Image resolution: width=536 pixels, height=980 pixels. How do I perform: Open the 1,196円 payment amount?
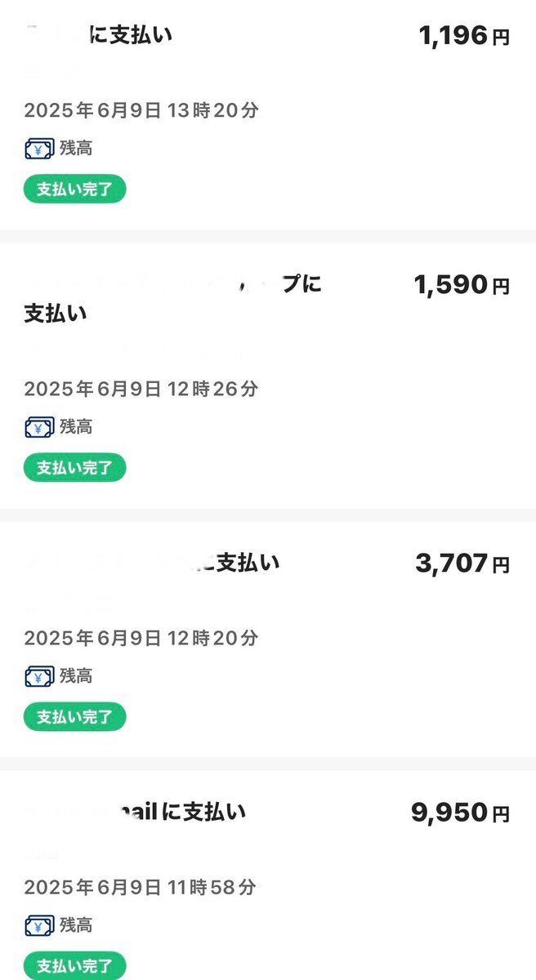463,36
